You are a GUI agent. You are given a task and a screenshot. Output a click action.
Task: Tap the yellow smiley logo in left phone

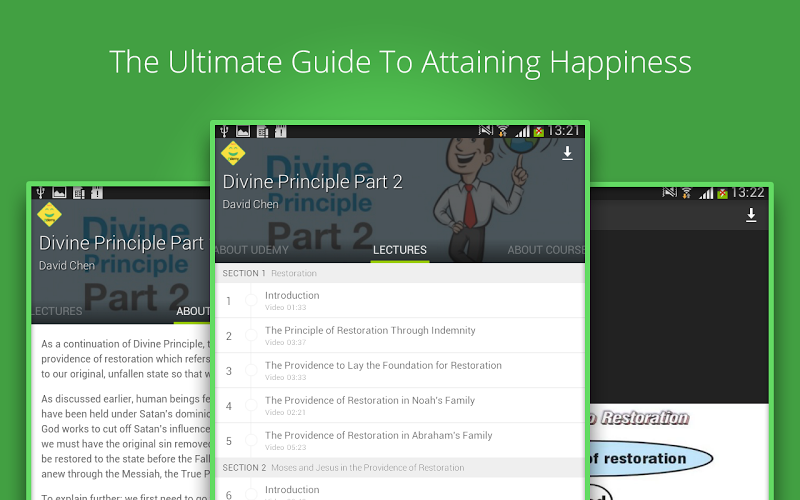point(49,214)
